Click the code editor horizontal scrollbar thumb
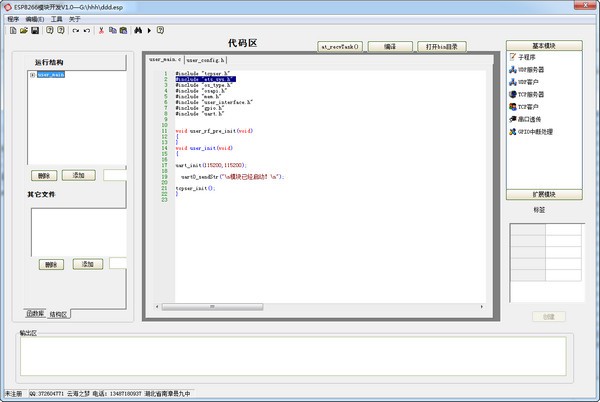The height and width of the screenshot is (402, 600). [212, 307]
